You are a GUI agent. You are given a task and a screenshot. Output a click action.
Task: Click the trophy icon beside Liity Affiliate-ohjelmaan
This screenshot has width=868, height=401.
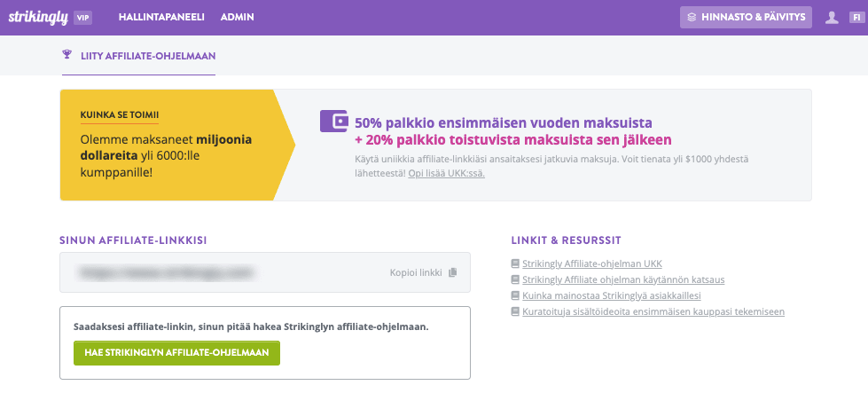point(66,55)
